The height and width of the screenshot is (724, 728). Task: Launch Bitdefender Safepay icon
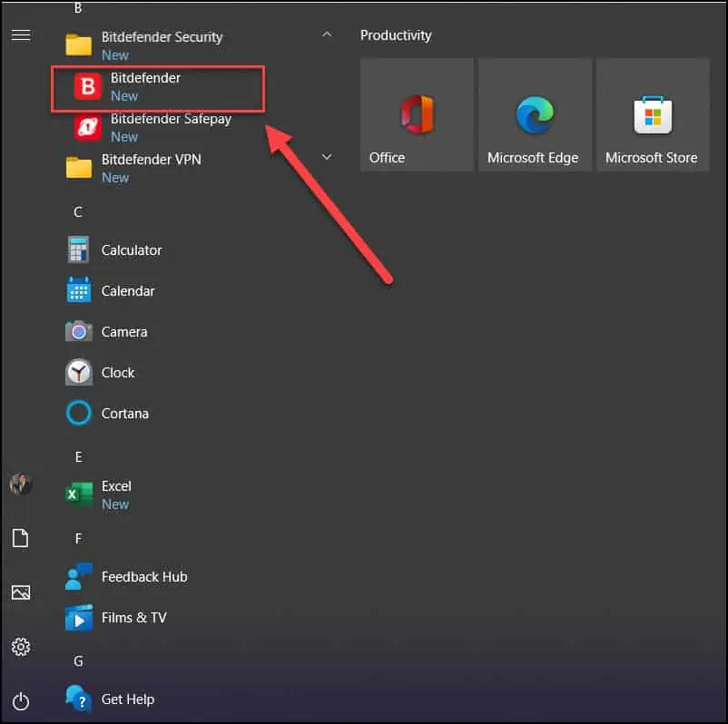tap(88, 127)
